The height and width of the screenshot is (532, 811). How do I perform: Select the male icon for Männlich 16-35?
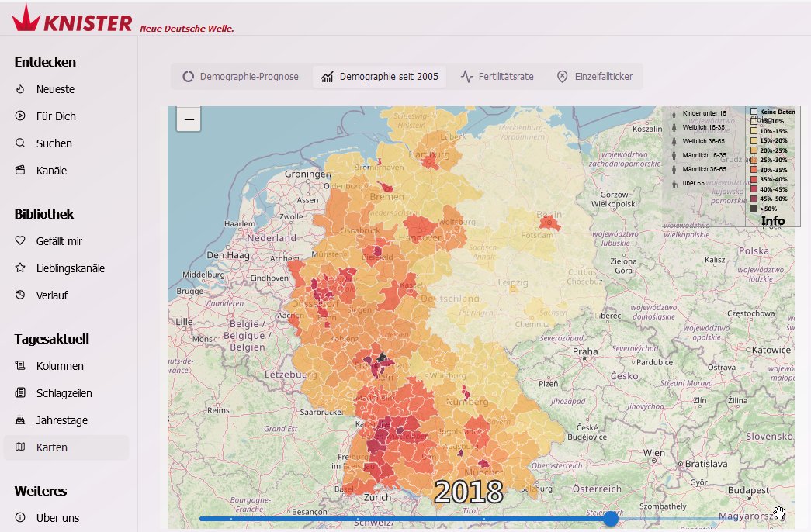[674, 155]
